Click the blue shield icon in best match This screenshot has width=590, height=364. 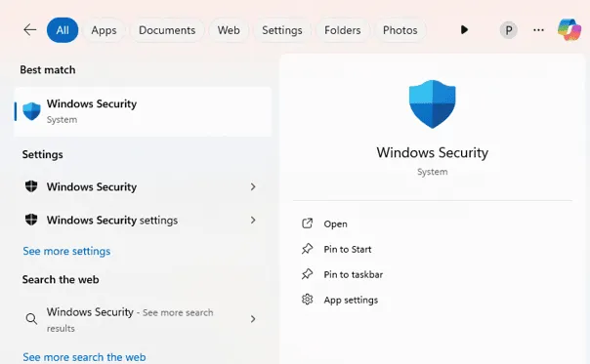click(x=31, y=111)
